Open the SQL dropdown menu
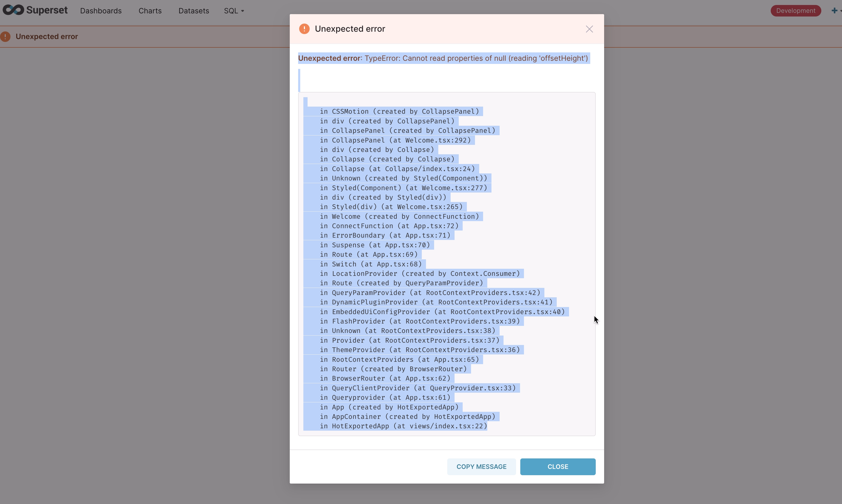Screen dimensions: 842x504 (x=231, y=11)
